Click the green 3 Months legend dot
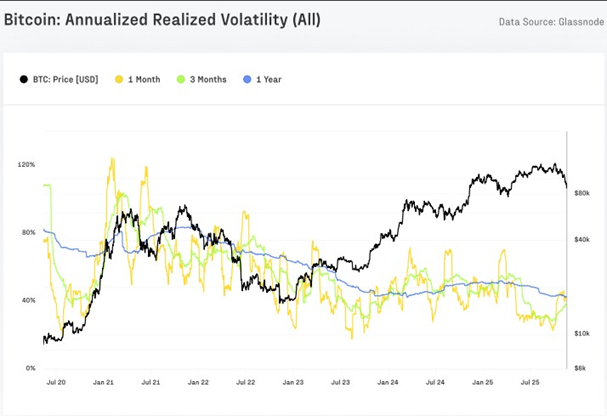 [x=180, y=79]
